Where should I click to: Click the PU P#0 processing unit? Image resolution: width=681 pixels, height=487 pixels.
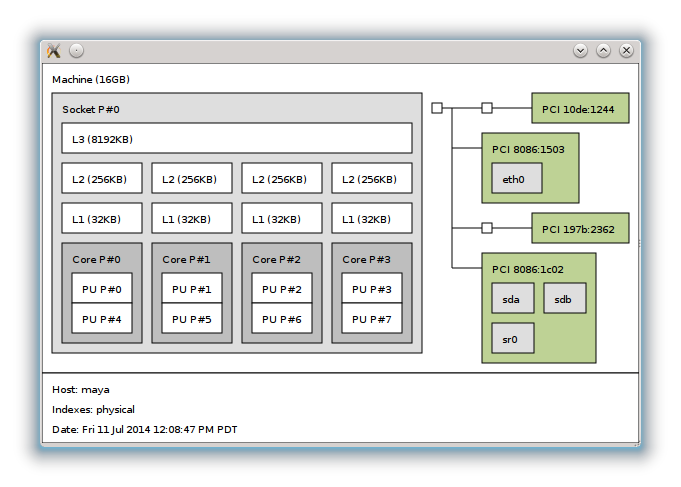tap(102, 289)
